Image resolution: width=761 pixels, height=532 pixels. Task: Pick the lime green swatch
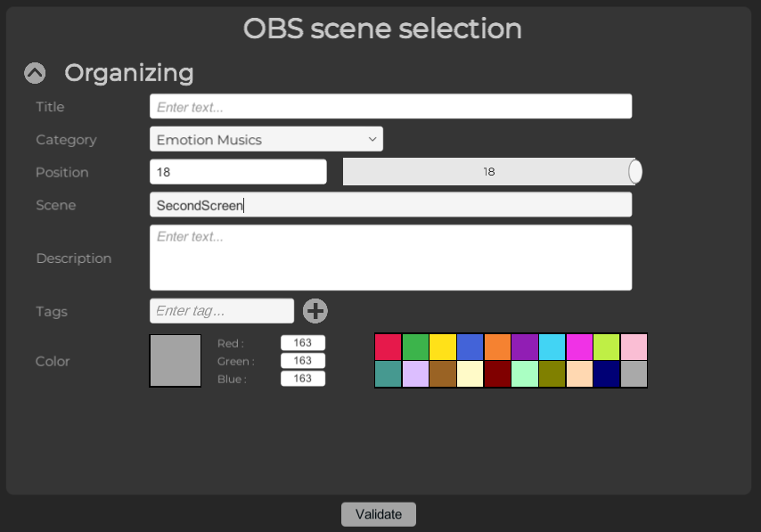(607, 347)
